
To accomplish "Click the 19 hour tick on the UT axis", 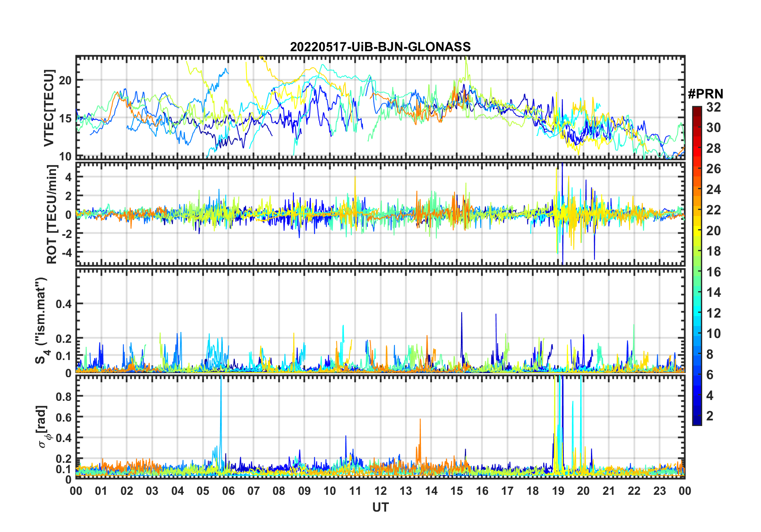I will coord(558,491).
